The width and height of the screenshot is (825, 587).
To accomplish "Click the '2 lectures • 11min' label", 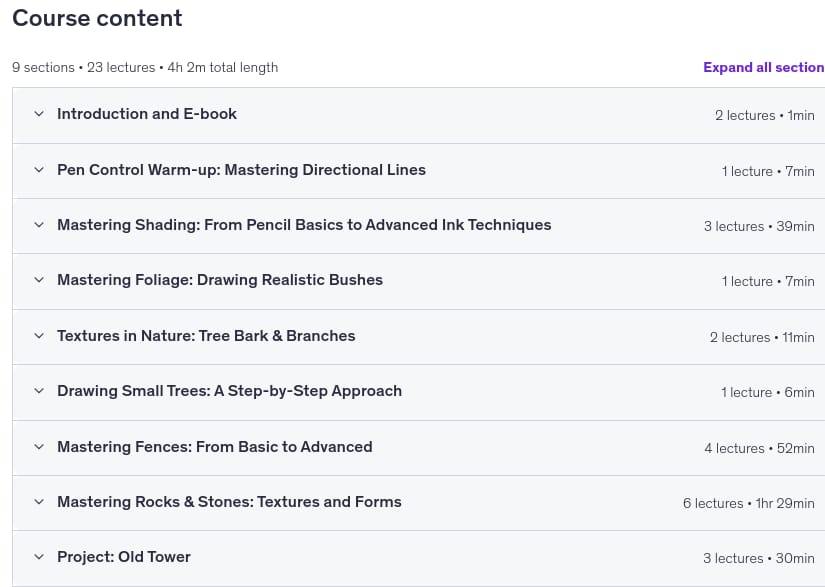I will click(x=762, y=337).
